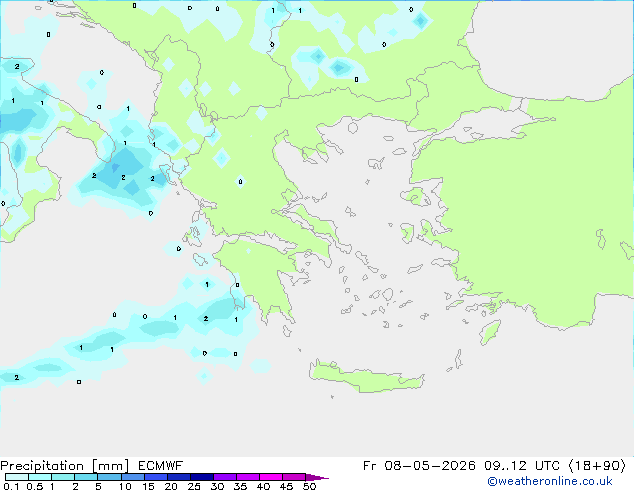Click the '45' legend scale value
The image size is (634, 490).
tap(286, 486)
